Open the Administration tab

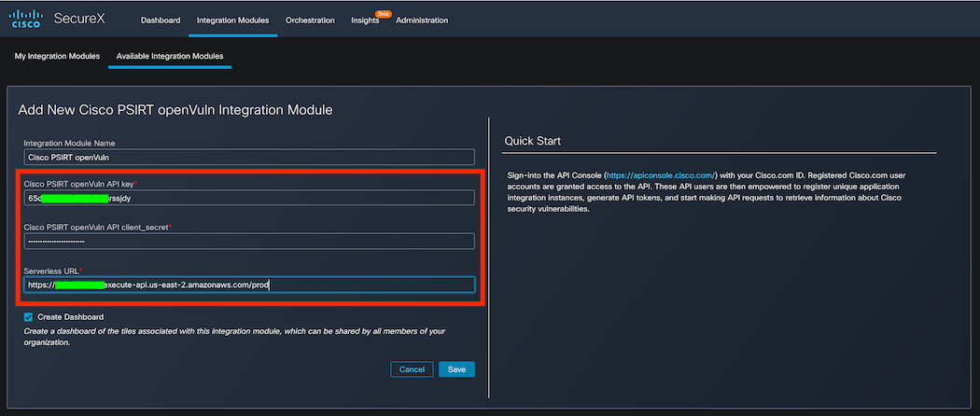click(422, 21)
